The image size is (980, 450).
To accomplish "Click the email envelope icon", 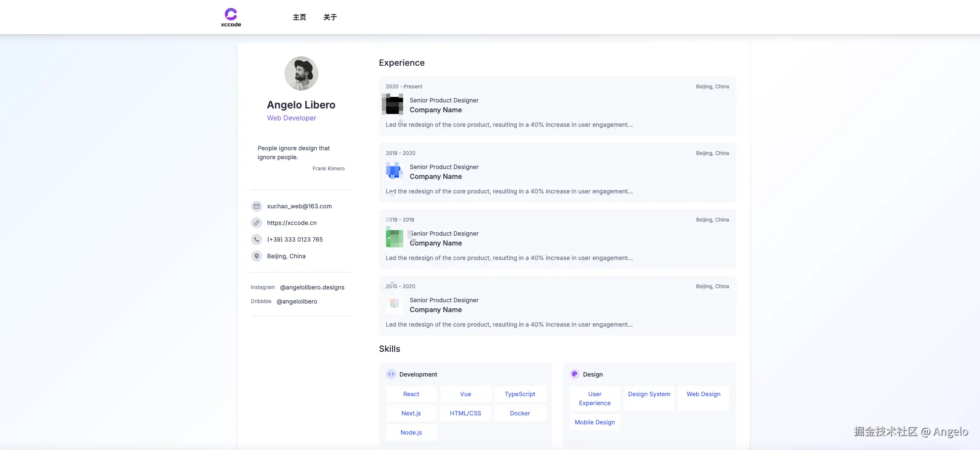I will click(257, 206).
